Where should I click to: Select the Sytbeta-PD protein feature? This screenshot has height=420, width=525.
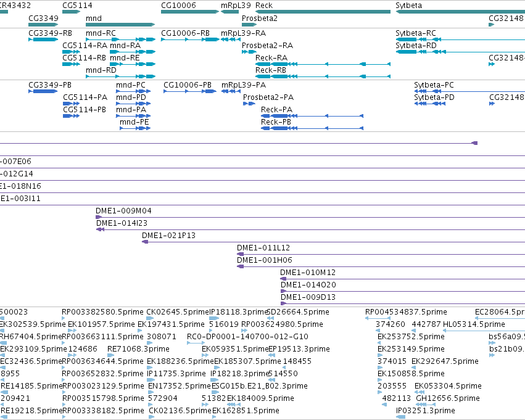[x=430, y=104]
